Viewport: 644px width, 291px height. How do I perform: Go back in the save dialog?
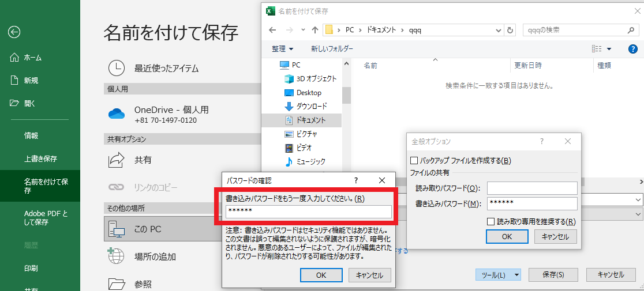tap(272, 30)
